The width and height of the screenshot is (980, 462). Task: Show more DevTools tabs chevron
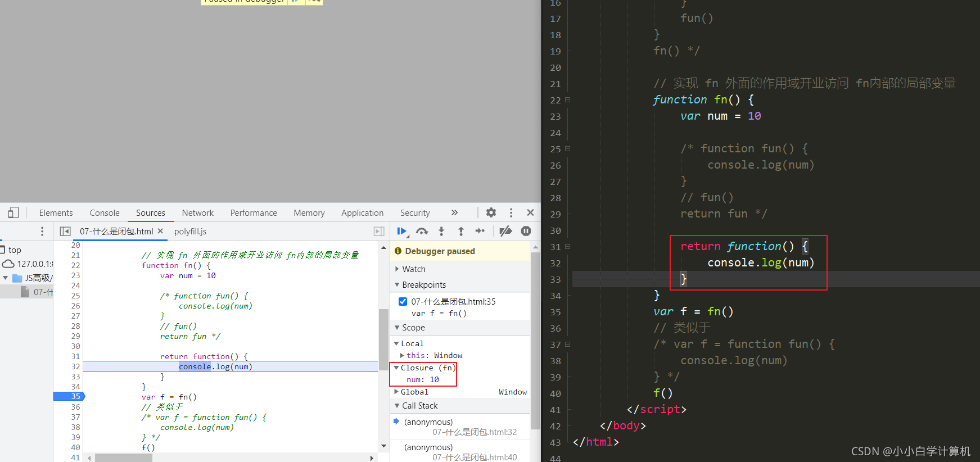pos(454,212)
